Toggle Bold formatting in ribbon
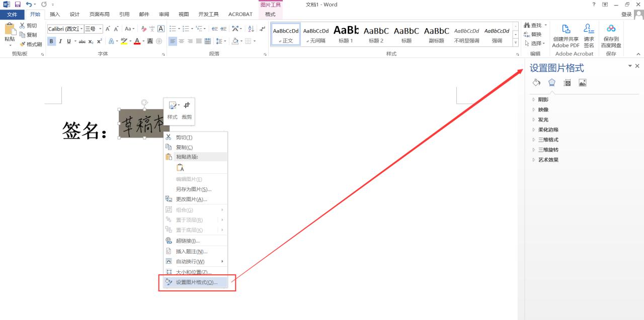 click(x=51, y=41)
